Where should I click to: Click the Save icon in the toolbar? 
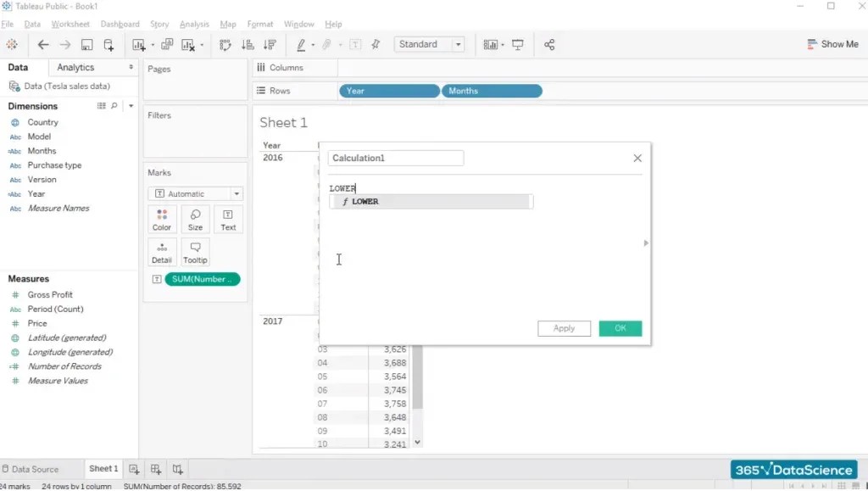pos(86,44)
